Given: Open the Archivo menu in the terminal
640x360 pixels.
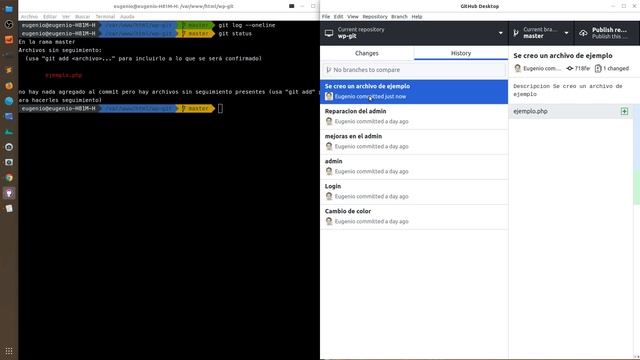Looking at the screenshot, I should tap(29, 17).
